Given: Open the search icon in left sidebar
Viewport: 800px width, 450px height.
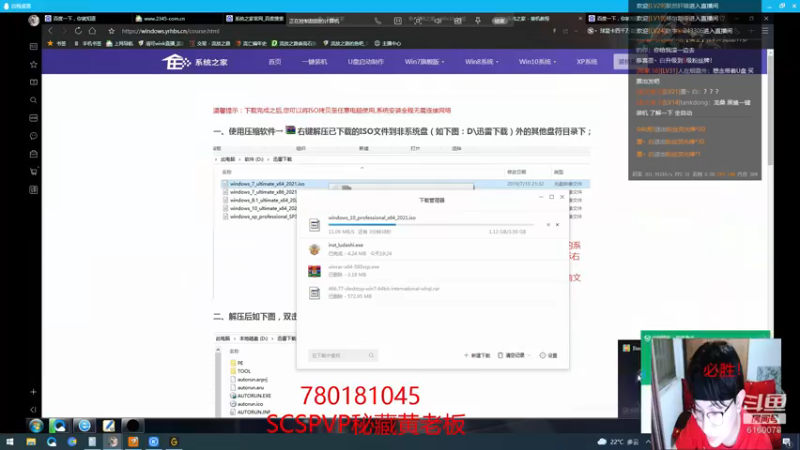Looking at the screenshot, I should (34, 100).
